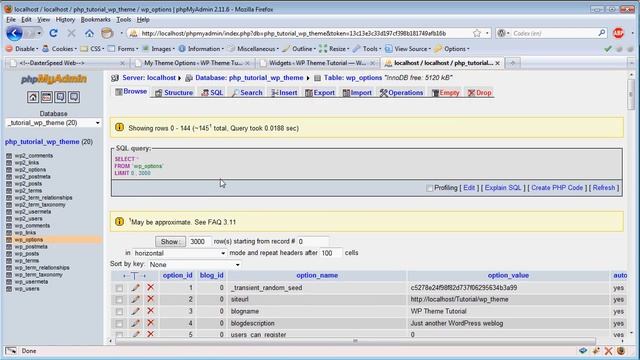Click the Edit query link
This screenshot has height=360, width=640.
pos(469,188)
